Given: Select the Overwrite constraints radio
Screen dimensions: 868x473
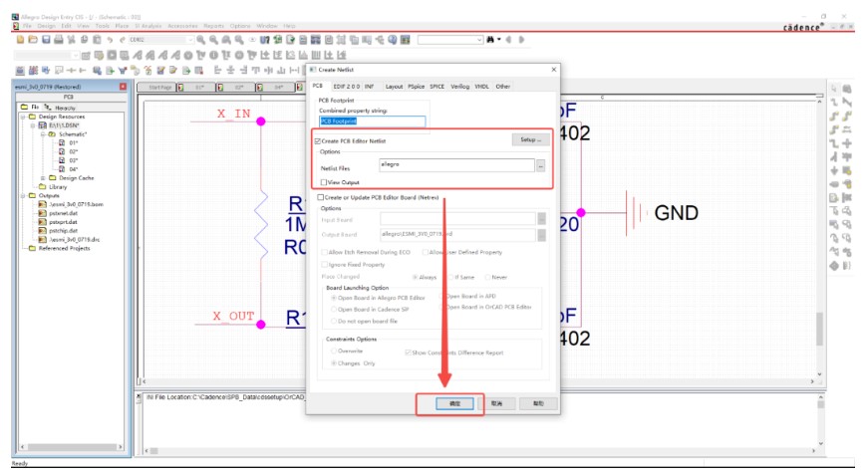Looking at the screenshot, I should click(334, 351).
